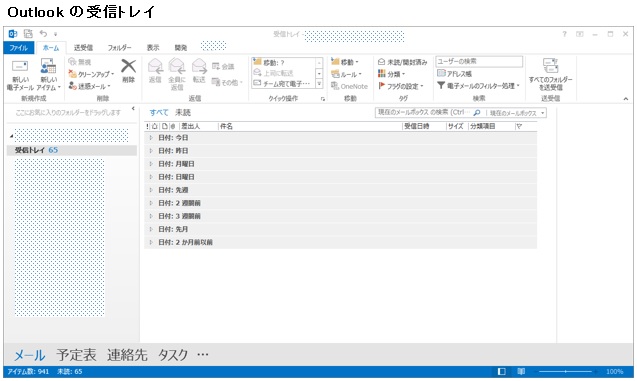Click the OneNote send icon
The height and width of the screenshot is (381, 637).
[349, 86]
